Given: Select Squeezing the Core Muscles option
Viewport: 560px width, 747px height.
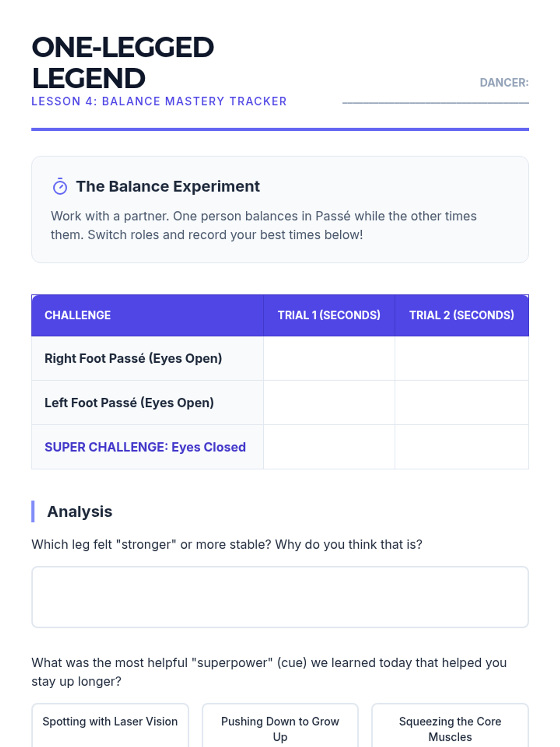Looking at the screenshot, I should (x=450, y=728).
